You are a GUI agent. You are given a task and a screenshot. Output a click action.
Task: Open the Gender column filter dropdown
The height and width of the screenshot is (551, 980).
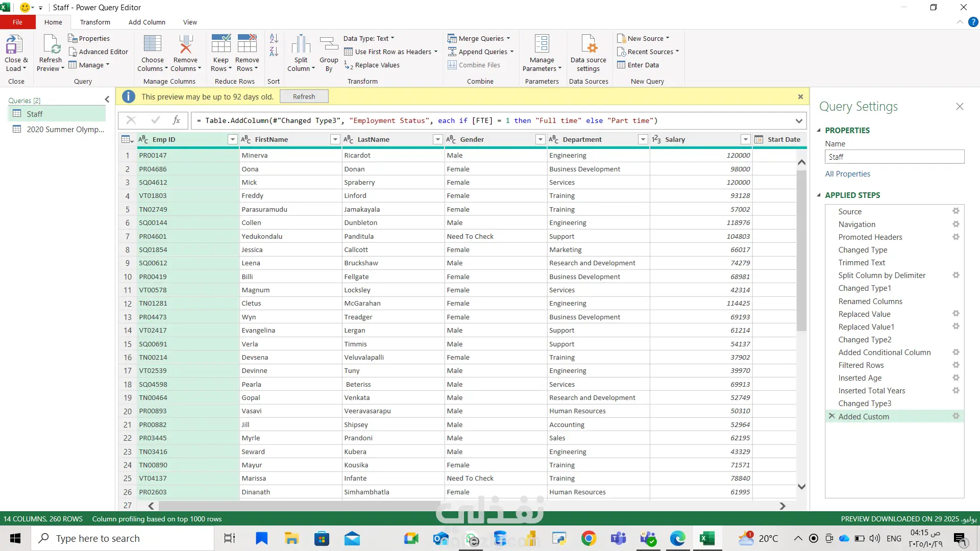[x=540, y=139]
